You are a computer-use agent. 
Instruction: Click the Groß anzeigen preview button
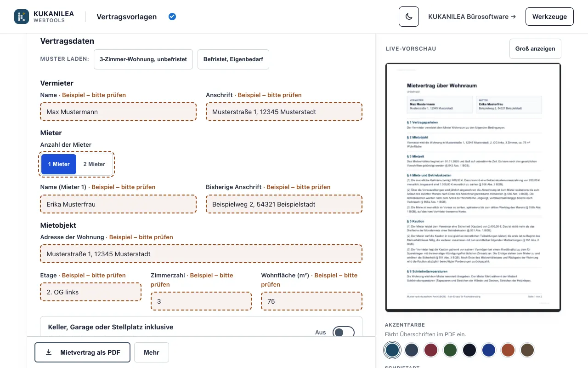535,49
